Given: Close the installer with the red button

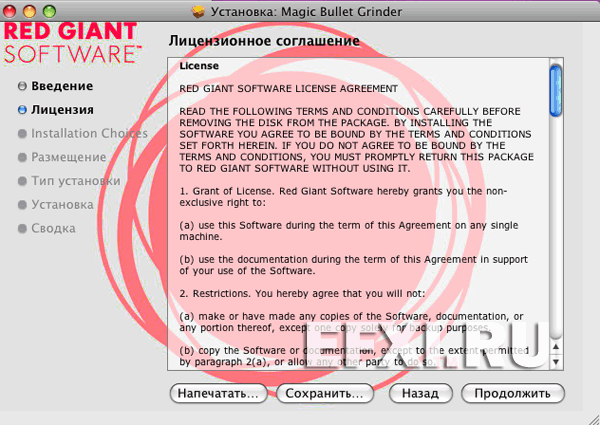Looking at the screenshot, I should click(x=9, y=11).
